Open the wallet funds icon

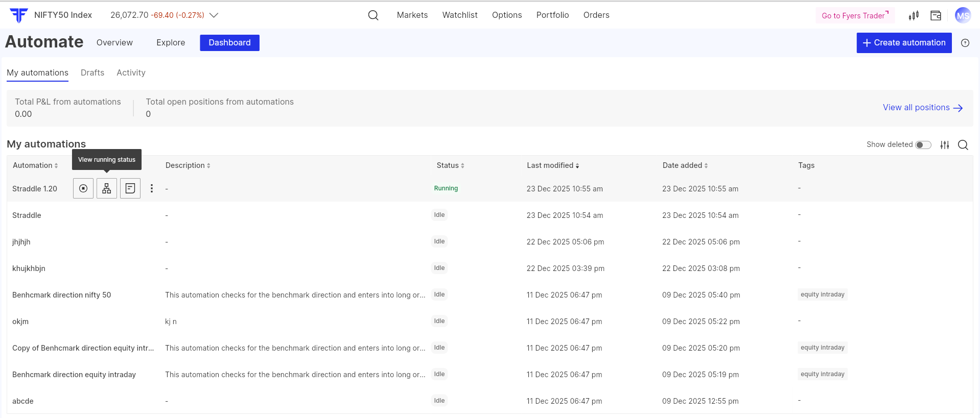[x=936, y=16]
